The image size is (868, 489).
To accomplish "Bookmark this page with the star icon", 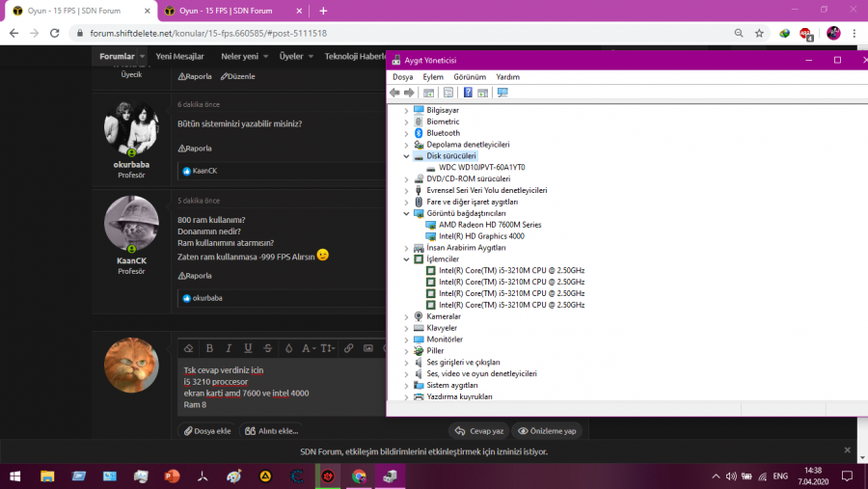I will click(x=759, y=33).
